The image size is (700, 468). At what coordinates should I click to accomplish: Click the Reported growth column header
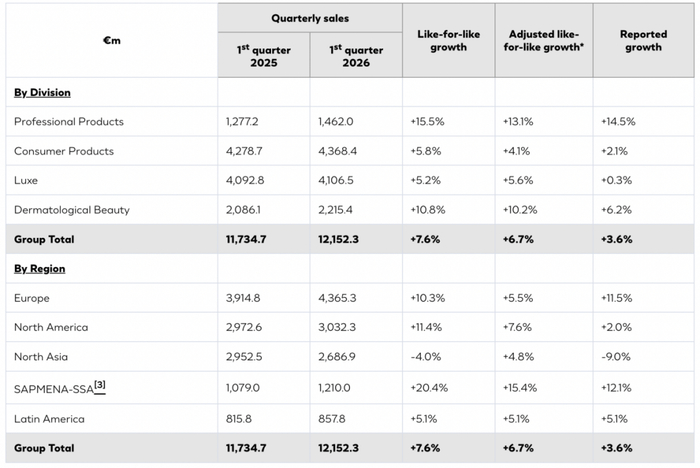coord(643,41)
